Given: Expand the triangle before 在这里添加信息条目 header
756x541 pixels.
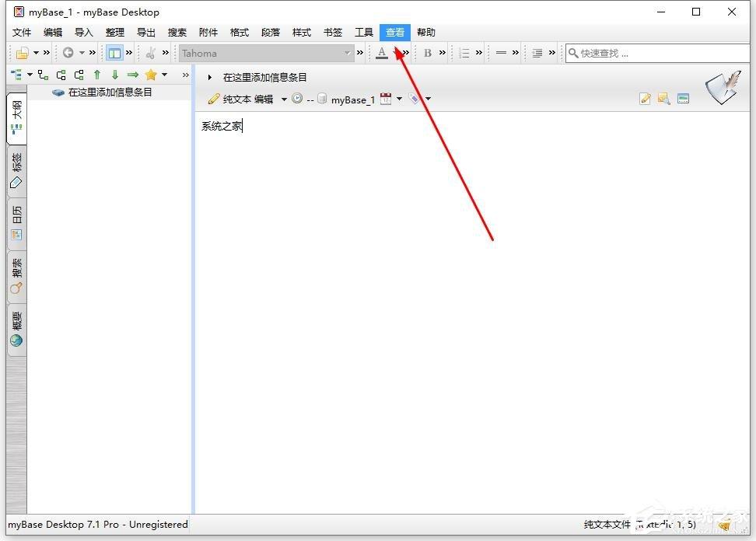Looking at the screenshot, I should 210,77.
